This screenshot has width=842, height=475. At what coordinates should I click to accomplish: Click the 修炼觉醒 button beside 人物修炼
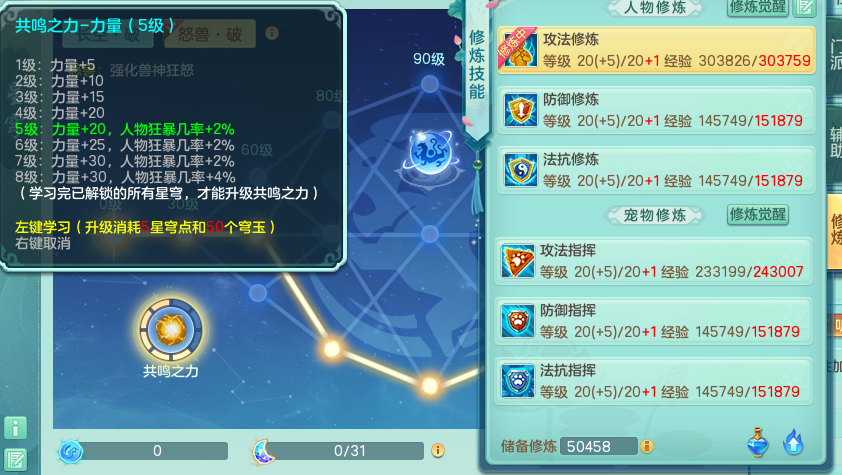point(758,8)
